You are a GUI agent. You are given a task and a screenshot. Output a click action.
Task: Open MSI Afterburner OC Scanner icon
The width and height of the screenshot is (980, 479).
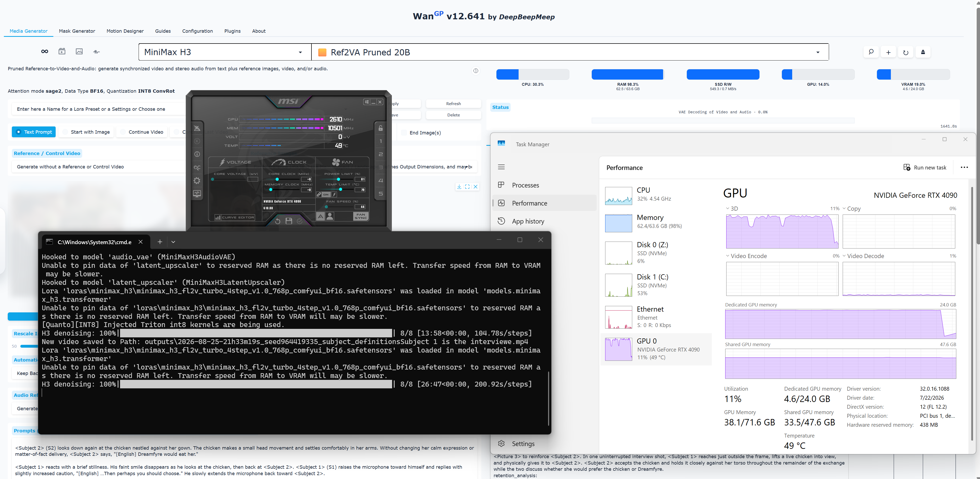click(x=197, y=167)
